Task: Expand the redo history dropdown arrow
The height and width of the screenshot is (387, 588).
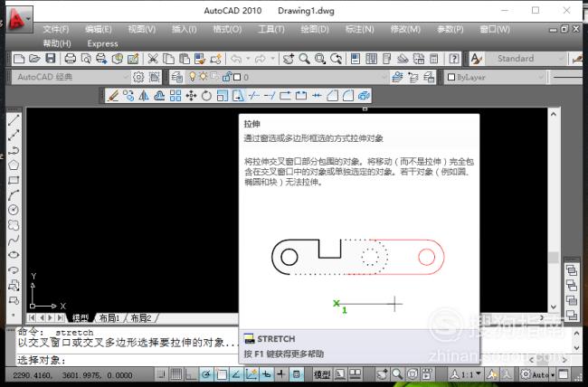Action: click(272, 59)
